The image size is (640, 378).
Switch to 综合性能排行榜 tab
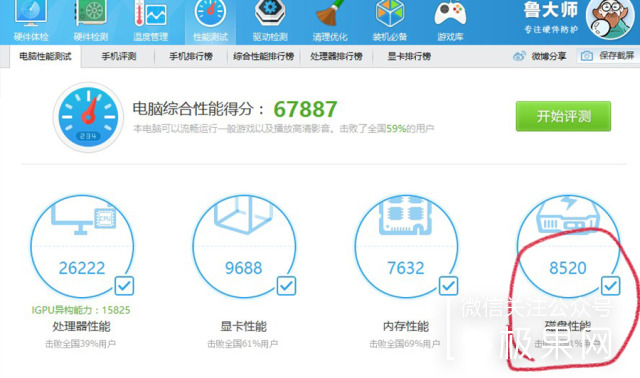[264, 56]
